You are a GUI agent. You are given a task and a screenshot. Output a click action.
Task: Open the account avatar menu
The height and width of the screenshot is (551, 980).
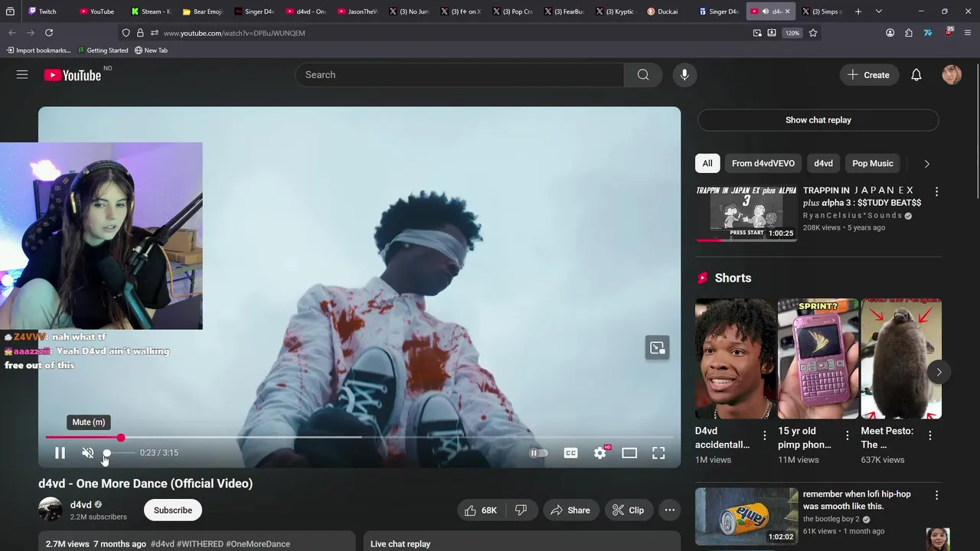952,75
